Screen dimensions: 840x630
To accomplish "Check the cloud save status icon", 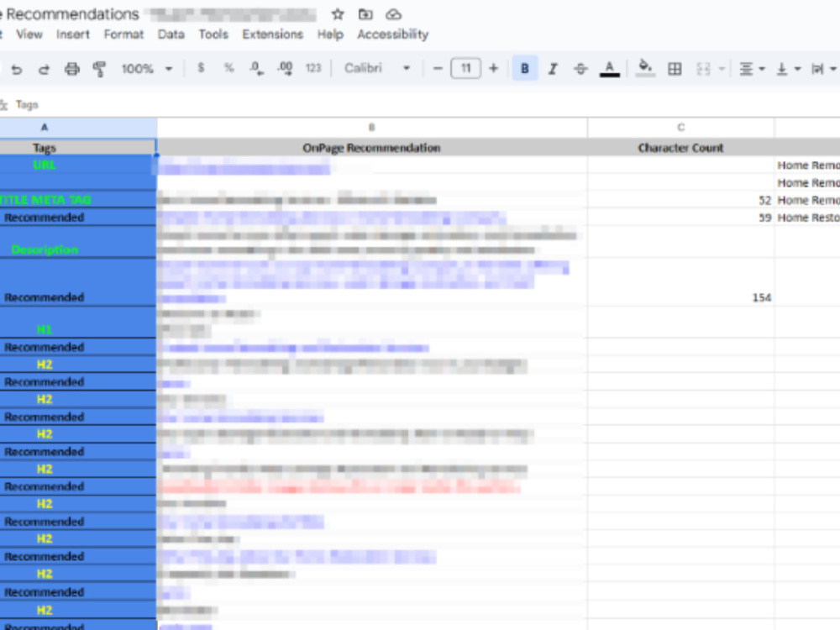I will [393, 14].
